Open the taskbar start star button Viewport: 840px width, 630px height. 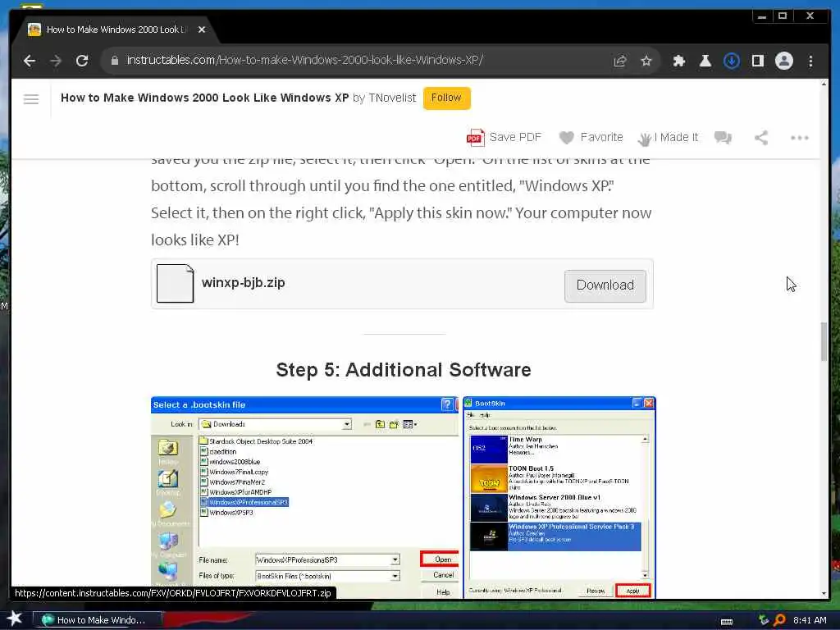pos(14,619)
